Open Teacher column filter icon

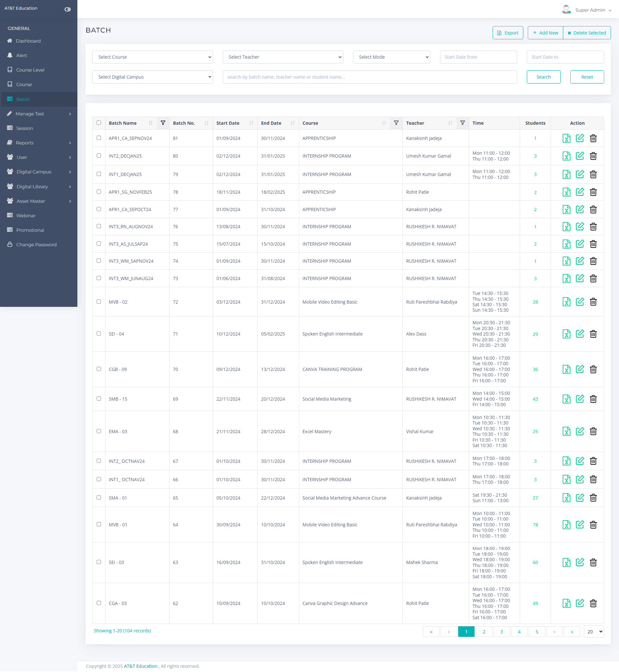click(x=462, y=123)
